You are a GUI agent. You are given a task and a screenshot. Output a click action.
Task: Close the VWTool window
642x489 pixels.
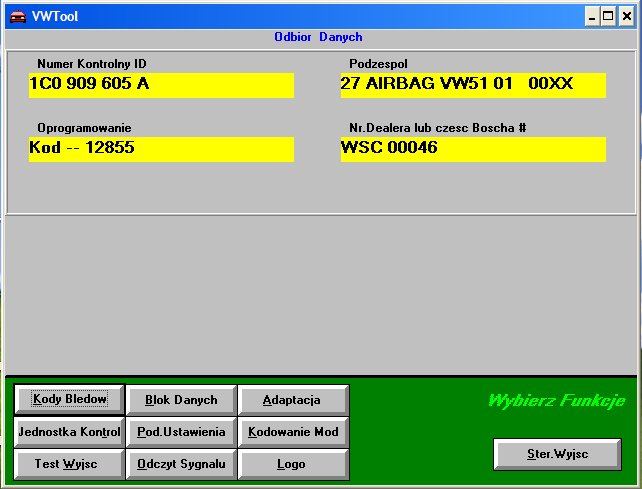click(626, 17)
